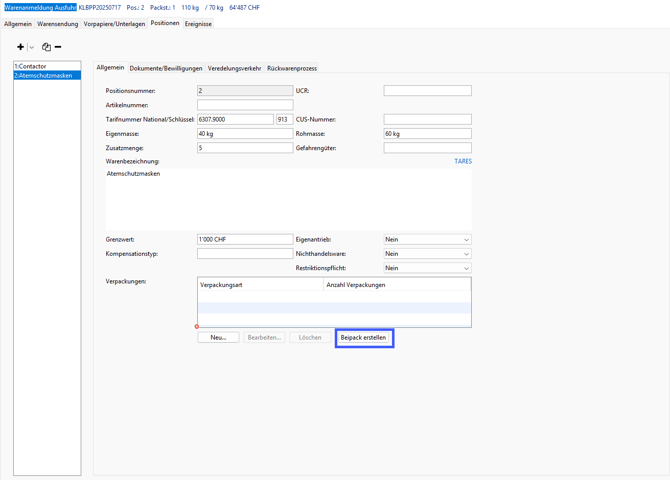The height and width of the screenshot is (480, 670).
Task: Click the Beipack erstellen button
Action: (x=364, y=338)
